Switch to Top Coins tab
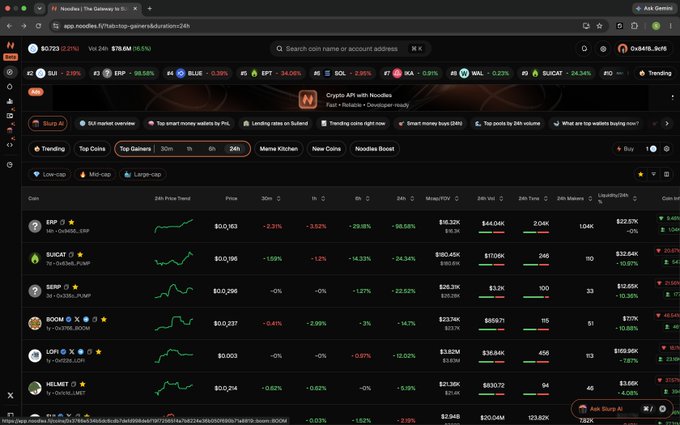Viewport: 680px width, 425px height. point(92,149)
